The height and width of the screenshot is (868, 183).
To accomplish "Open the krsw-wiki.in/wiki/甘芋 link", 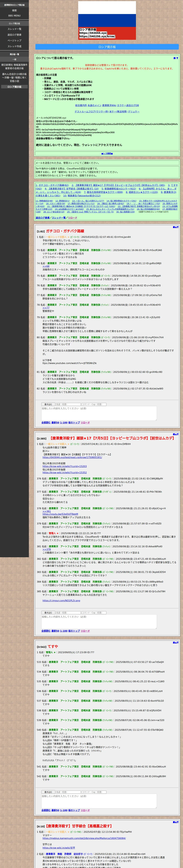I will click(59, 848).
